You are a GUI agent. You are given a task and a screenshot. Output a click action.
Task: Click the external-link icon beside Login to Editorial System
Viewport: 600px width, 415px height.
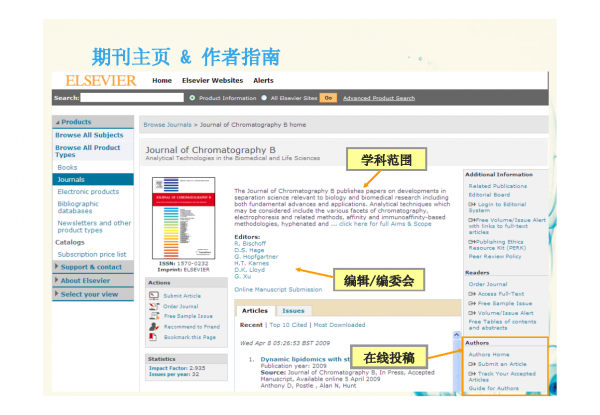[472, 204]
